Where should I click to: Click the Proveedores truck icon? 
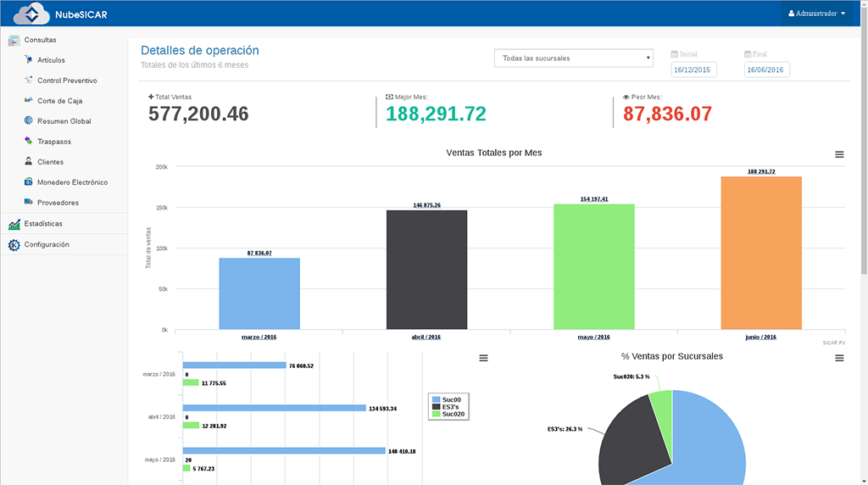[x=28, y=202]
